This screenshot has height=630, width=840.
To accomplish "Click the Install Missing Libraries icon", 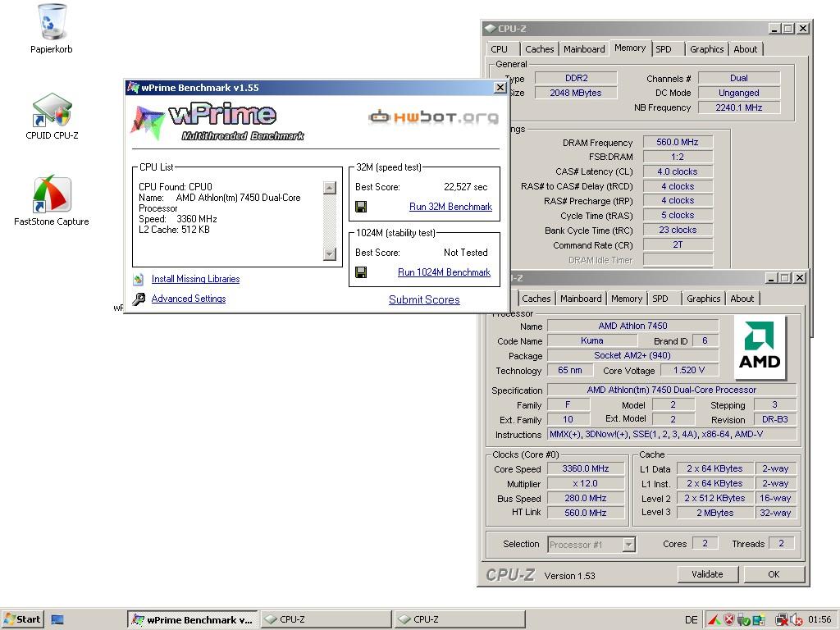I will point(138,279).
